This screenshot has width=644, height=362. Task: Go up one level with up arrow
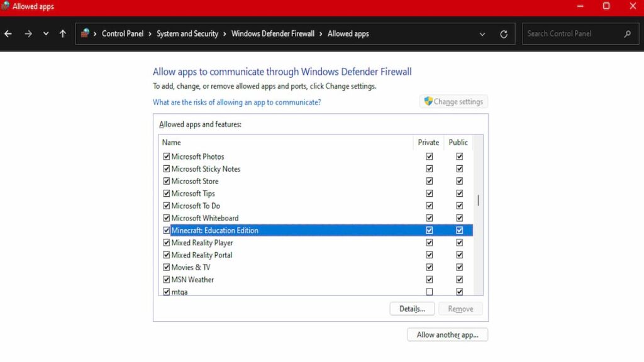coord(62,34)
